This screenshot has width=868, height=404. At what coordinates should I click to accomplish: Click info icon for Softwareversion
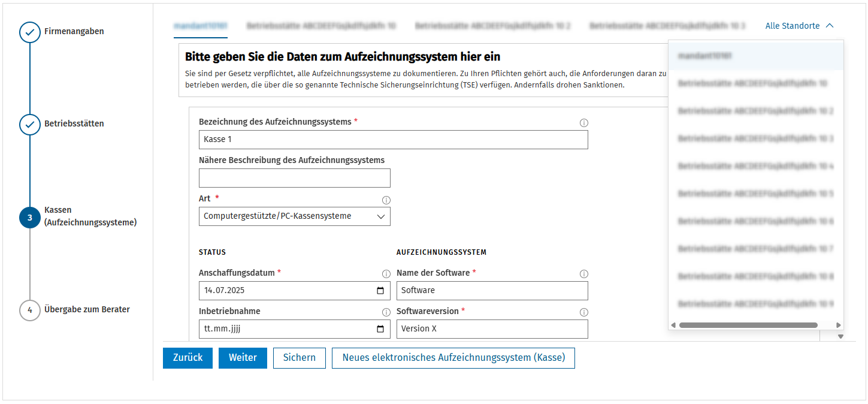pyautogui.click(x=584, y=312)
